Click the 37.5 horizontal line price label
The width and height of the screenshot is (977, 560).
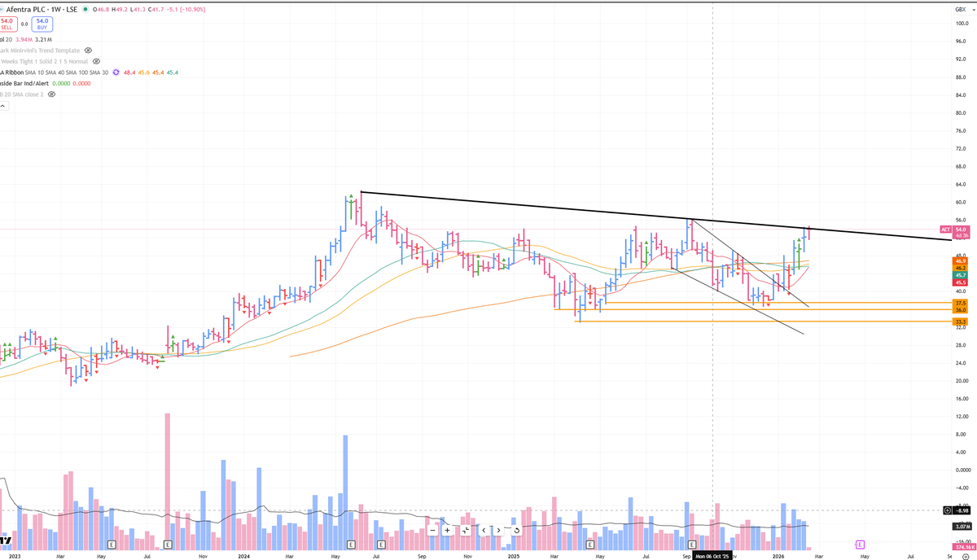tap(960, 303)
